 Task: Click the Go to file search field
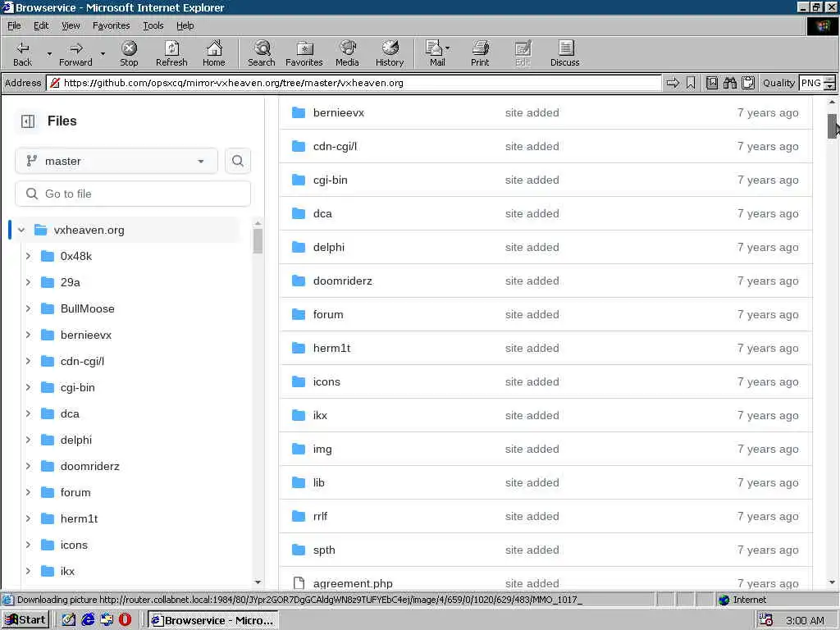133,194
